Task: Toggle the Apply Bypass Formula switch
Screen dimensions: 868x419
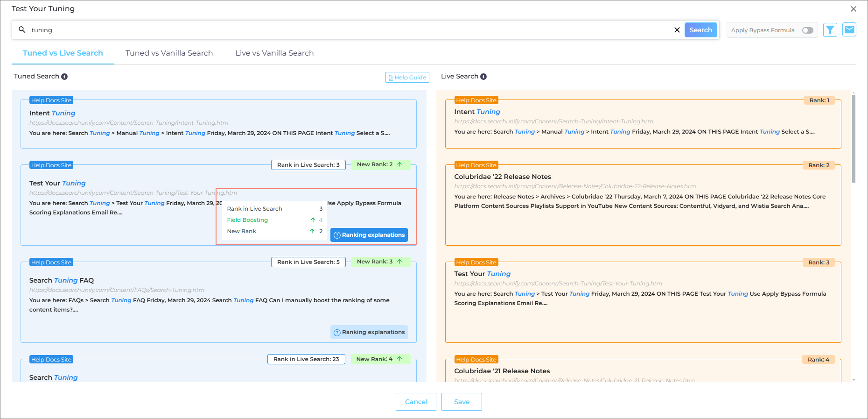Action: (807, 30)
